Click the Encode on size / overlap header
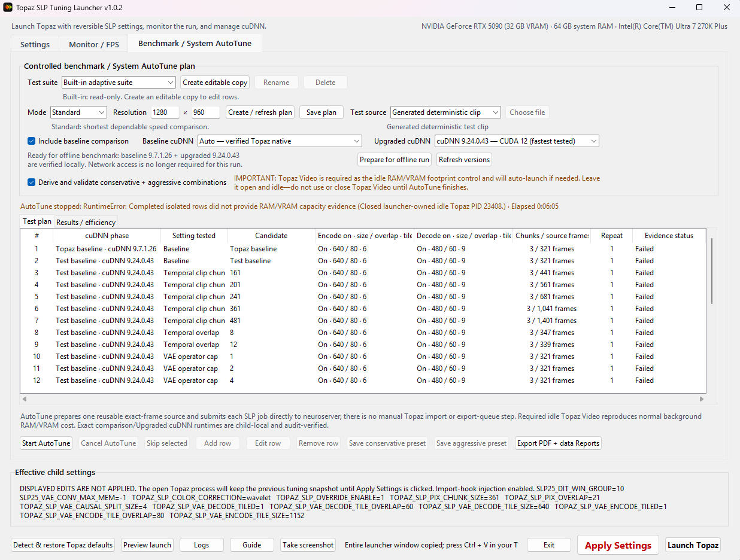The width and height of the screenshot is (740, 560). click(365, 236)
